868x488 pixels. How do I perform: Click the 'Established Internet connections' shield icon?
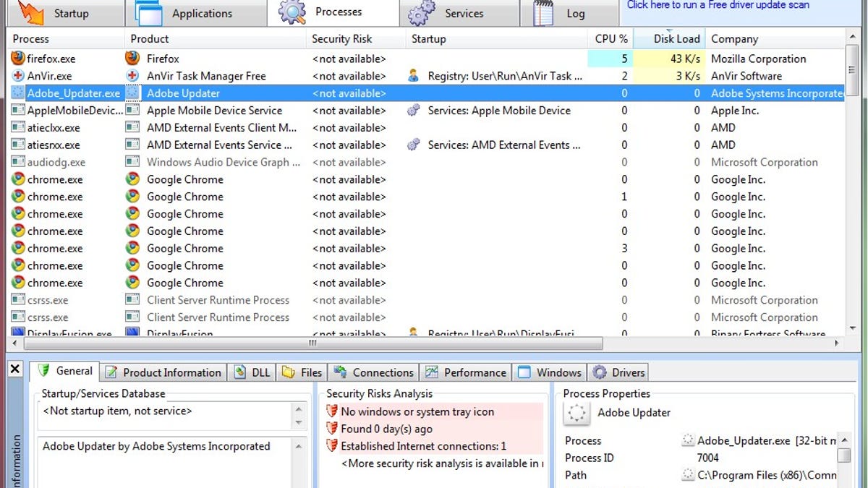333,446
